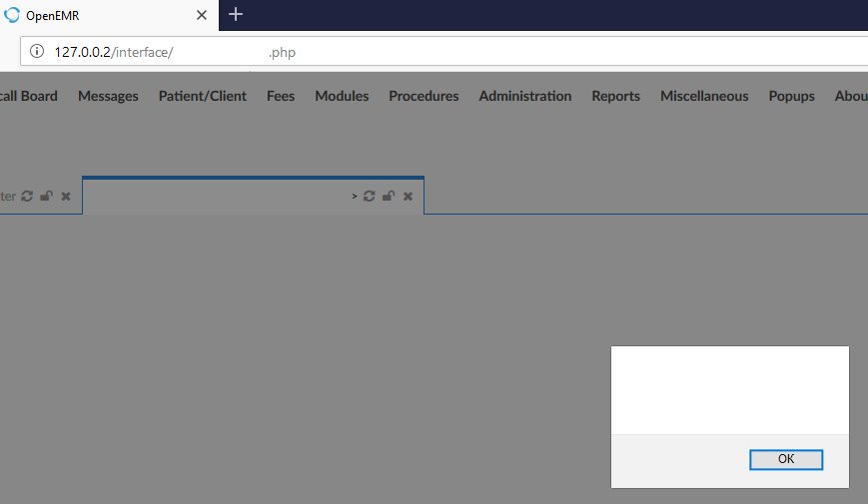Screen dimensions: 868x504
Task: Open the Administration menu
Action: pos(525,96)
